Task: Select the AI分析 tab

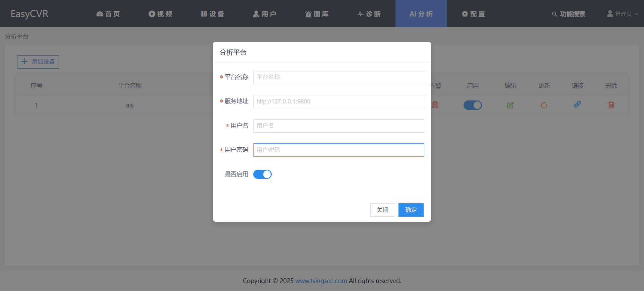Action: (421, 14)
